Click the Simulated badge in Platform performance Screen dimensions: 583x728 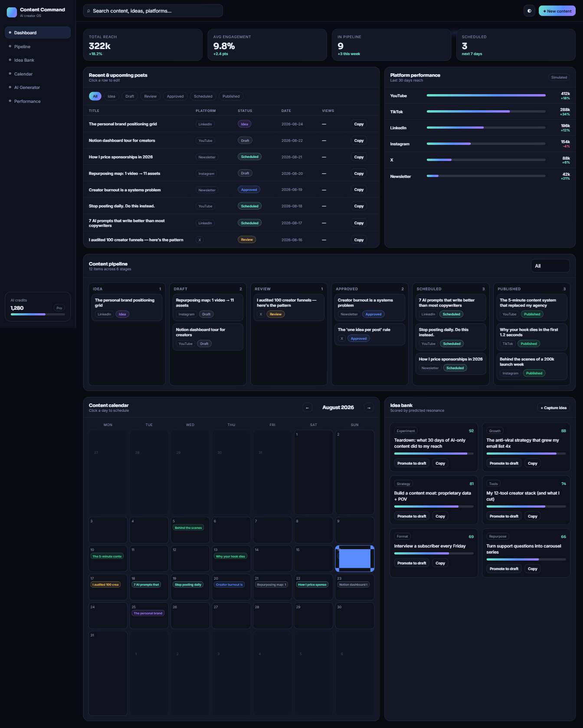coord(559,77)
